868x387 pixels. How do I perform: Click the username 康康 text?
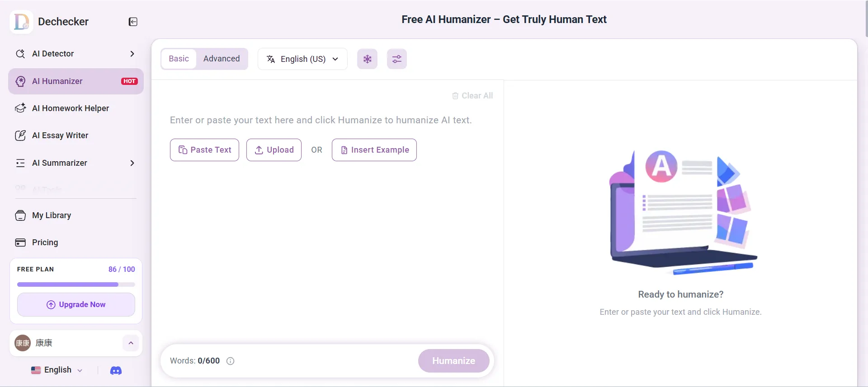[44, 343]
